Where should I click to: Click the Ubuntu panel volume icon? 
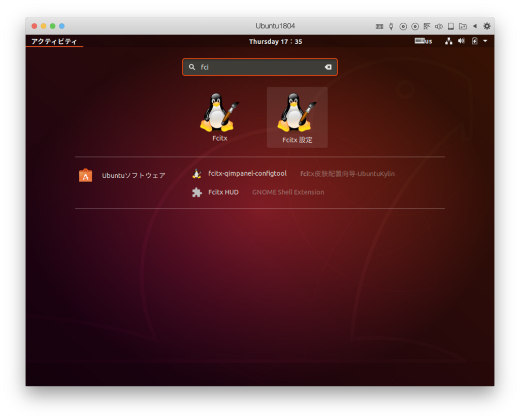(461, 41)
